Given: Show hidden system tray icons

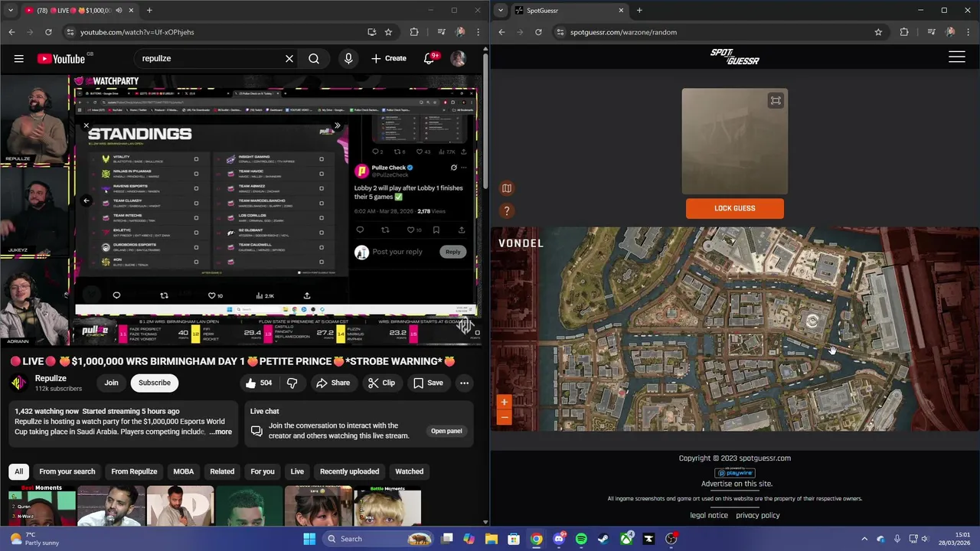Looking at the screenshot, I should point(864,539).
